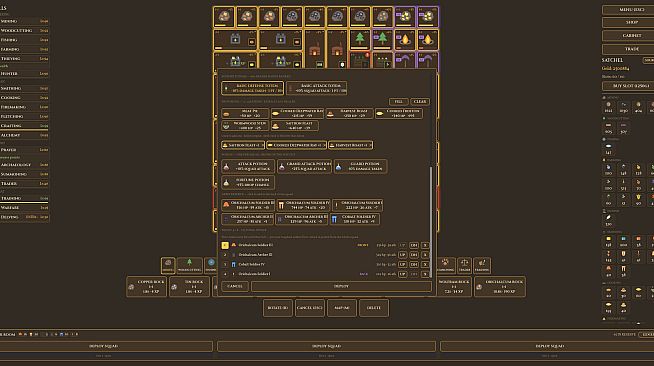This screenshot has width=654, height=366.
Task: Open the Firemaking skill
Action: 24,107
